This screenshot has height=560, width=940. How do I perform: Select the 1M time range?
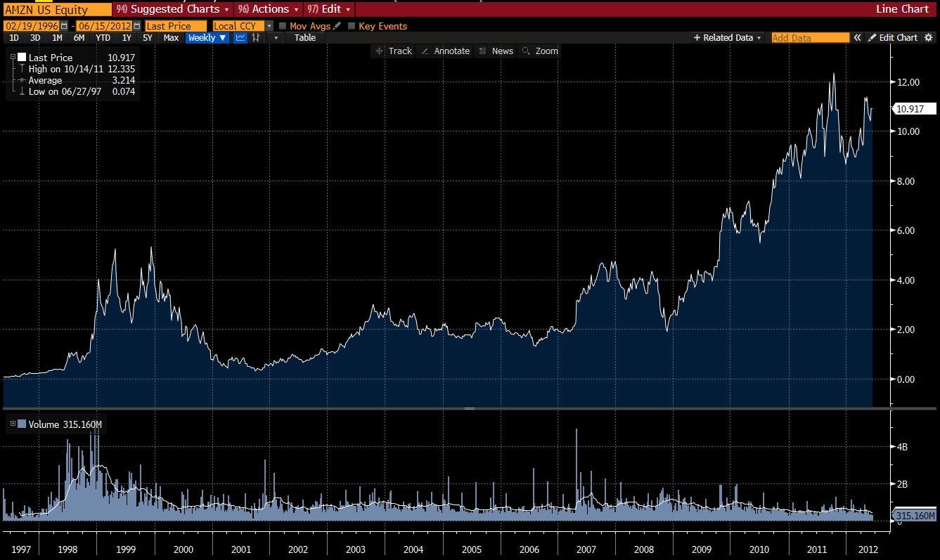pos(57,38)
